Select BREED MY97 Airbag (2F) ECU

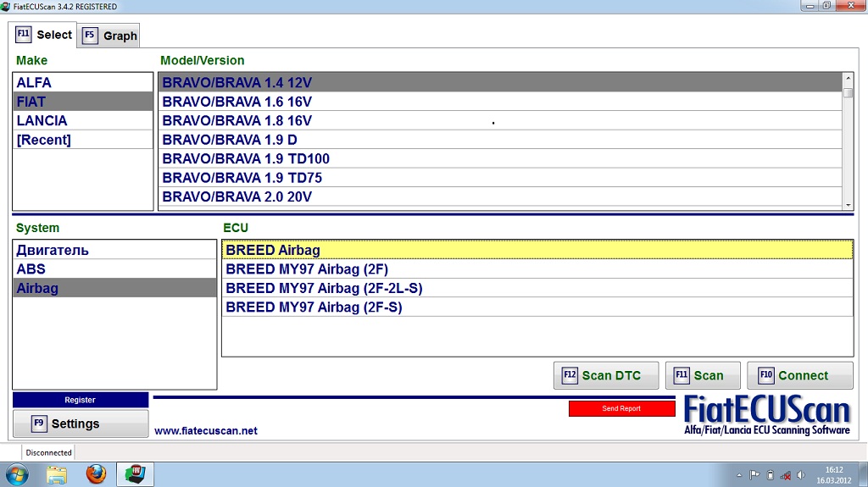(x=537, y=269)
